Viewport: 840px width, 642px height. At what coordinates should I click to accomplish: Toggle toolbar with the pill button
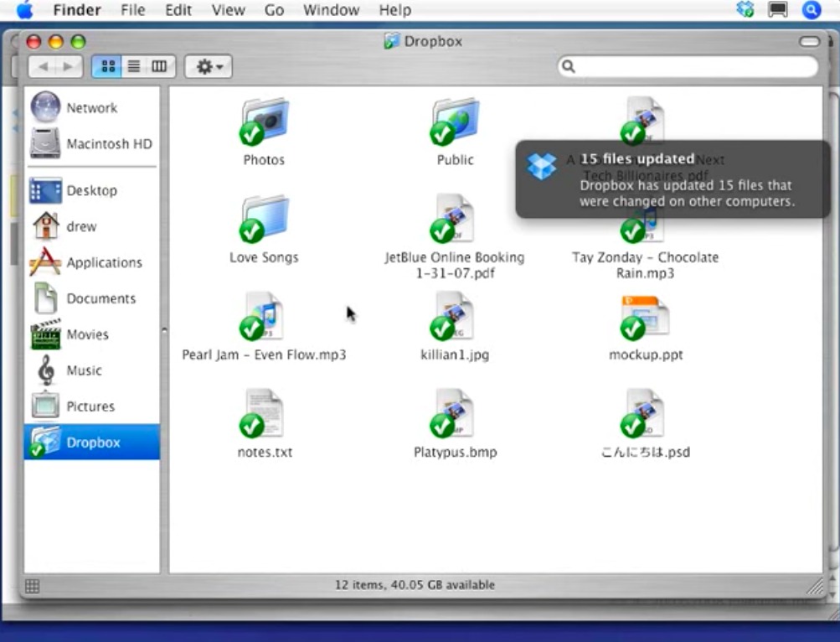pos(809,41)
